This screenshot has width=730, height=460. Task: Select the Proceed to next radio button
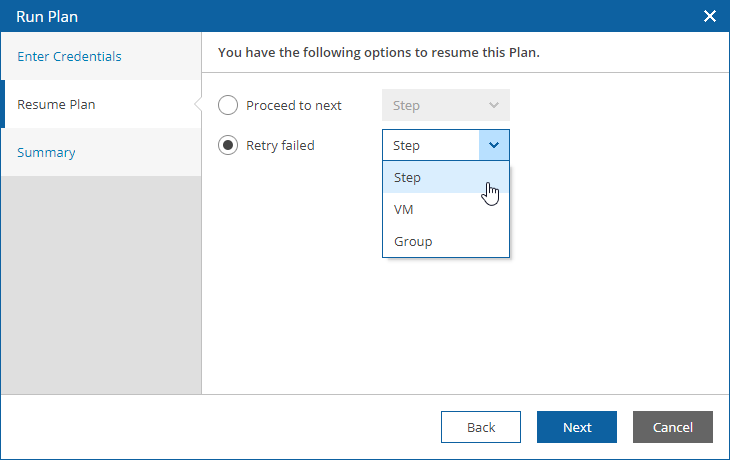(x=228, y=105)
